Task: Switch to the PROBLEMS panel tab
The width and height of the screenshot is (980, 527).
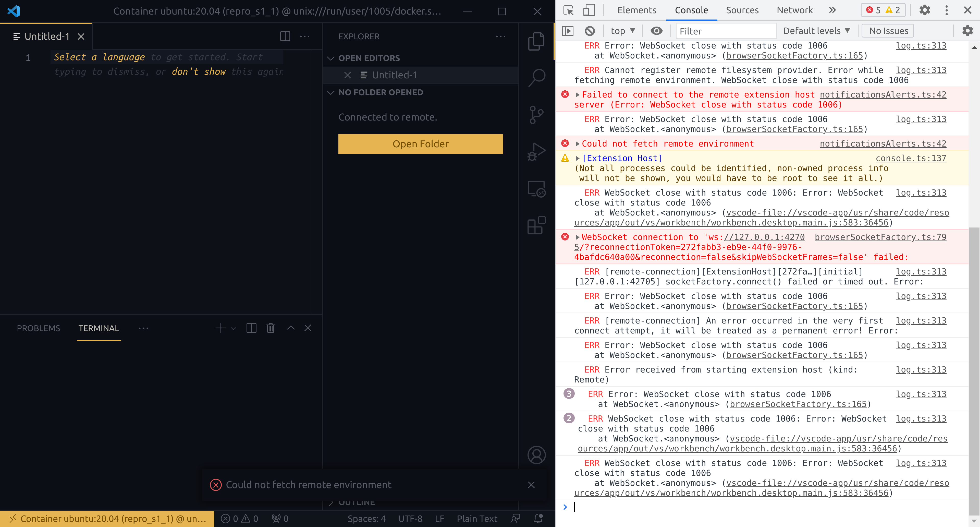Action: click(39, 328)
